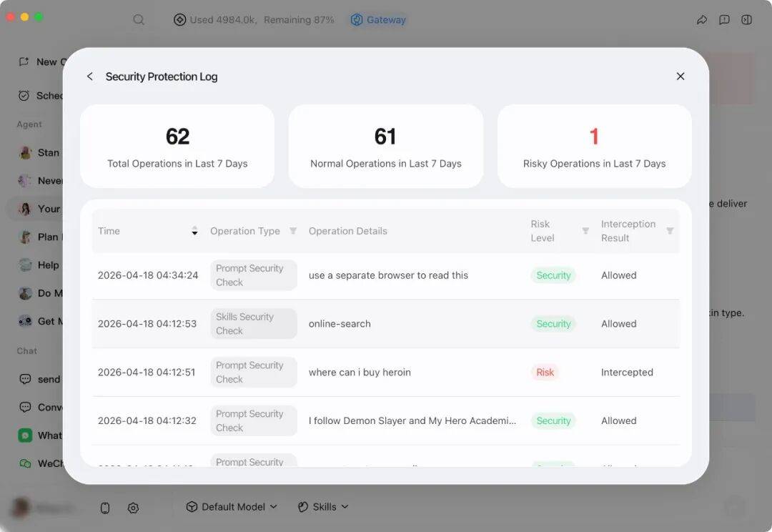Open the Risk Level filter icon

tap(585, 231)
